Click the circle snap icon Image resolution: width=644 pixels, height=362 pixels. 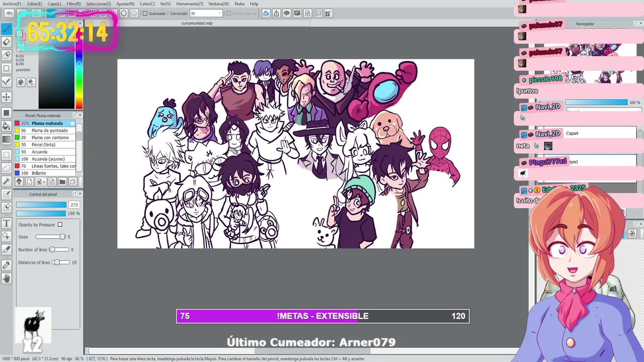point(124,14)
